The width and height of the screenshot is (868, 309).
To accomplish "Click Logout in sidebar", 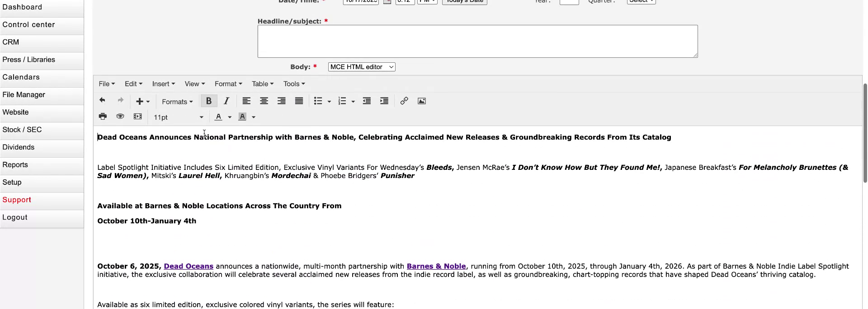I will (x=42, y=217).
